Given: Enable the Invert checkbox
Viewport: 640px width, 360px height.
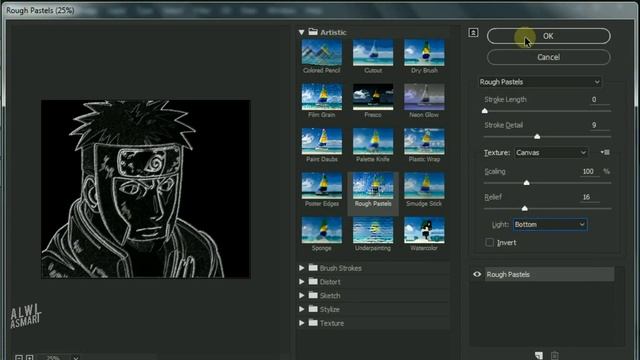Looking at the screenshot, I should point(490,242).
